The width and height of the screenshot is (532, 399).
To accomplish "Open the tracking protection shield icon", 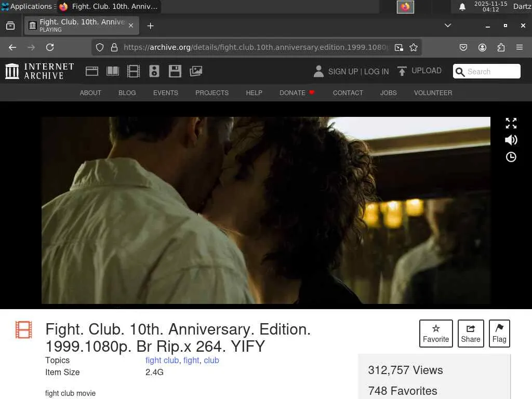I will [99, 47].
